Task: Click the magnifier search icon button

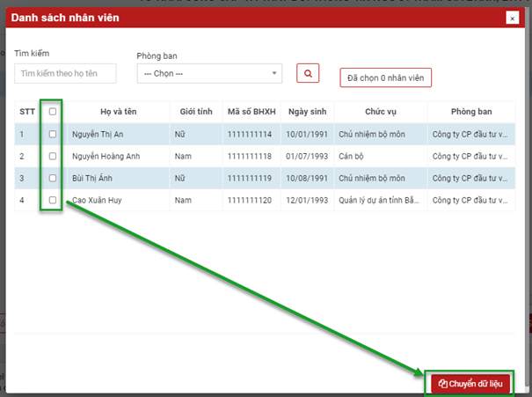Action: 308,74
